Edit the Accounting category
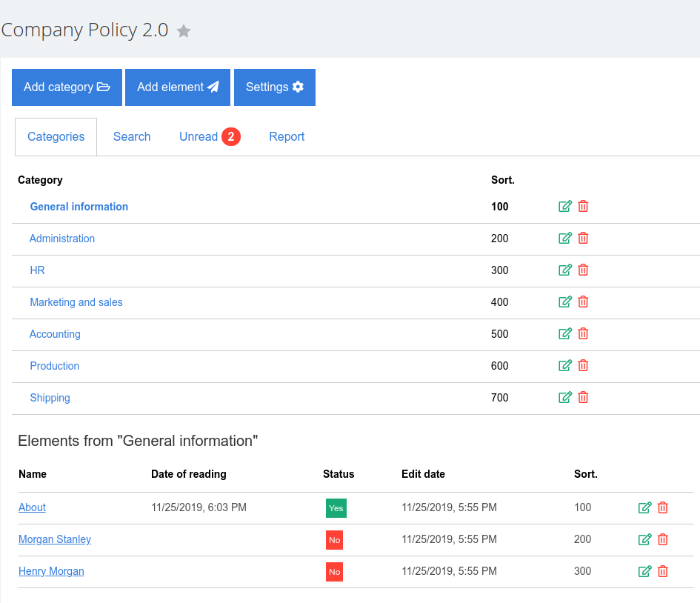 565,333
